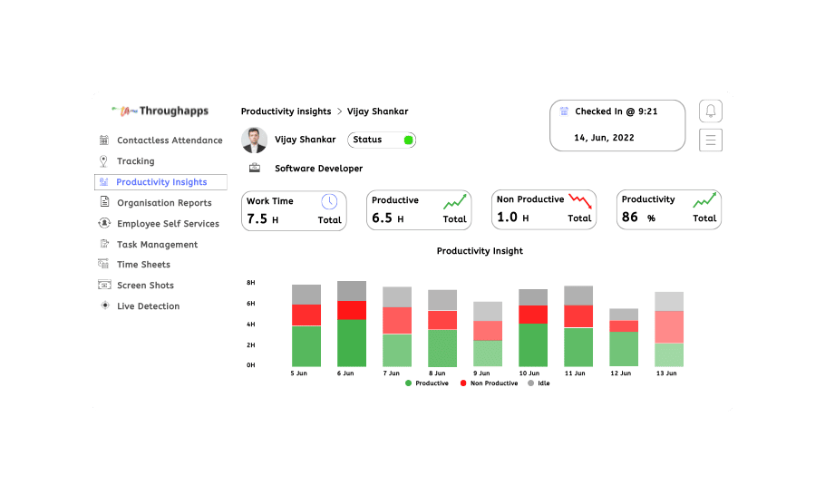Click the Contactless Attendance calendar icon
The width and height of the screenshot is (825, 504).
(104, 140)
